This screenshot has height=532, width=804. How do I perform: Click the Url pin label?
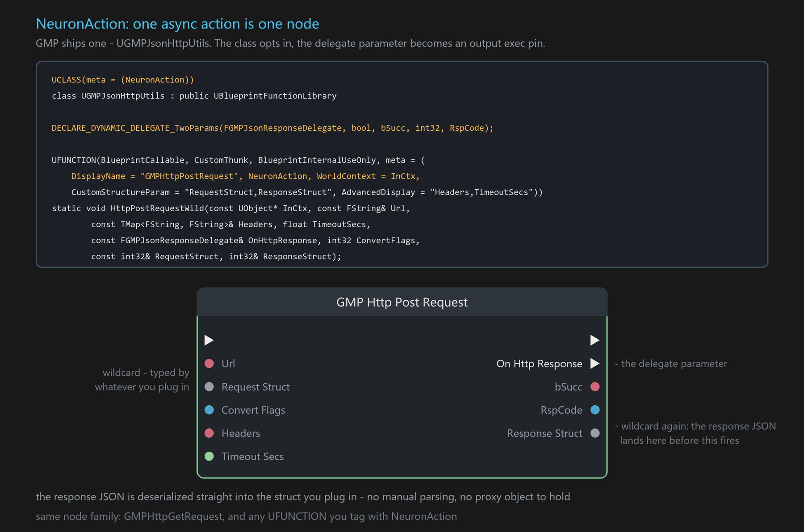coord(228,363)
